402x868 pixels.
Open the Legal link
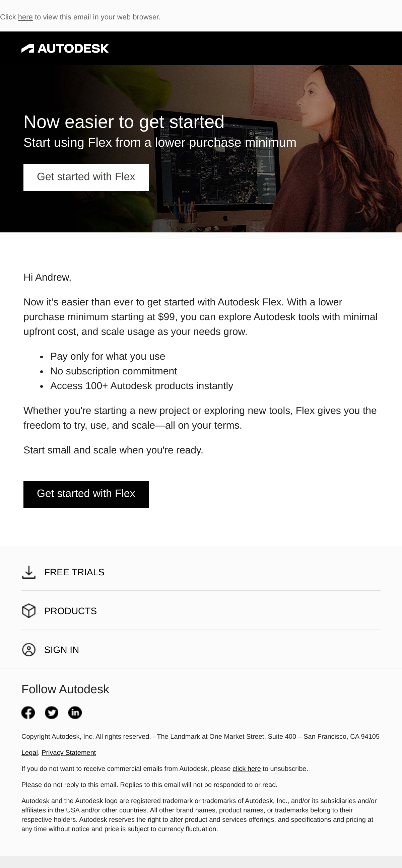click(x=30, y=752)
